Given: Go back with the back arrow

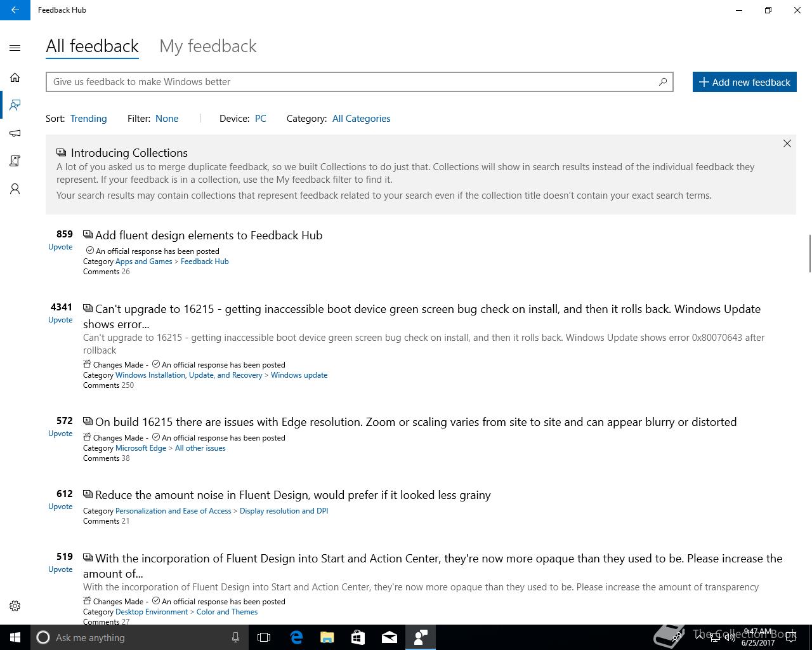Looking at the screenshot, I should [15, 10].
